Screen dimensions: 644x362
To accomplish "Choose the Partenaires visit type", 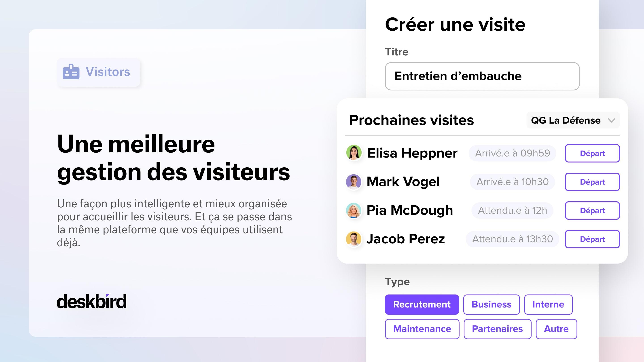I will (497, 329).
